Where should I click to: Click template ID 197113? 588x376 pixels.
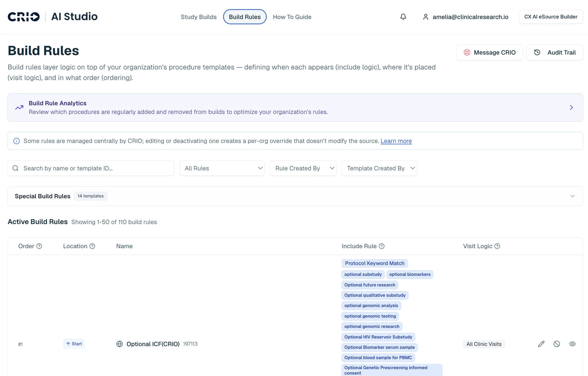[190, 344]
